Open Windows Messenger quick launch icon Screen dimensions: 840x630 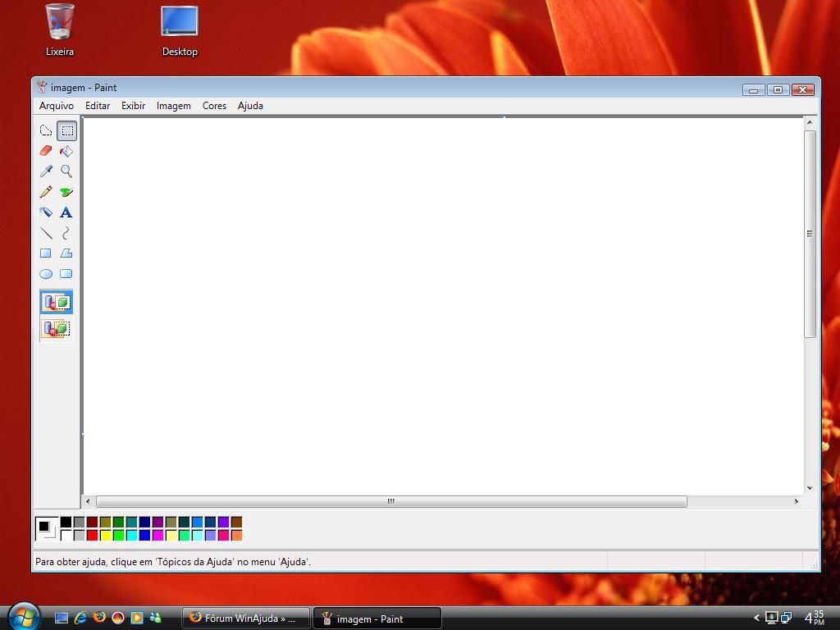[156, 618]
